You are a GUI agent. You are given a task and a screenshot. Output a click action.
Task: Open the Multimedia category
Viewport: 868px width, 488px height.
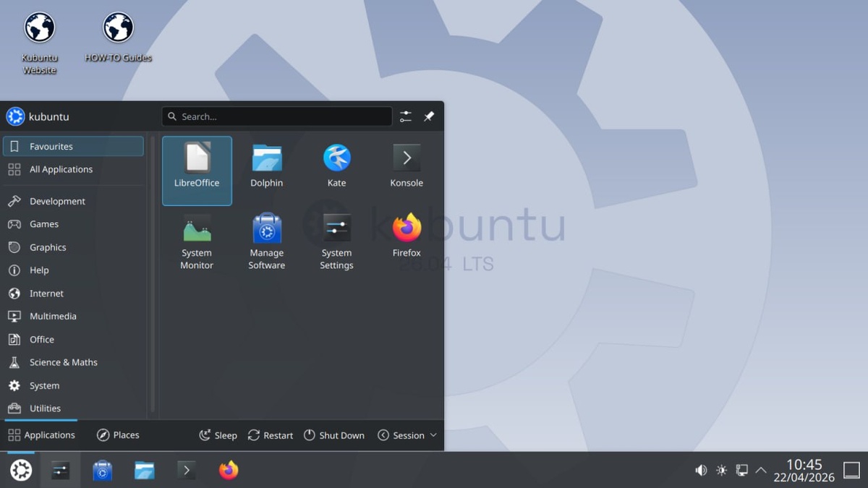point(74,316)
